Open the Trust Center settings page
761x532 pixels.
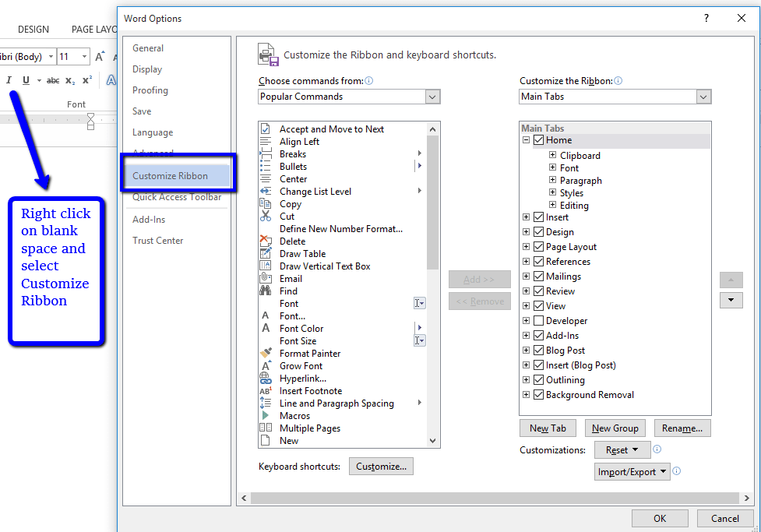click(x=157, y=240)
